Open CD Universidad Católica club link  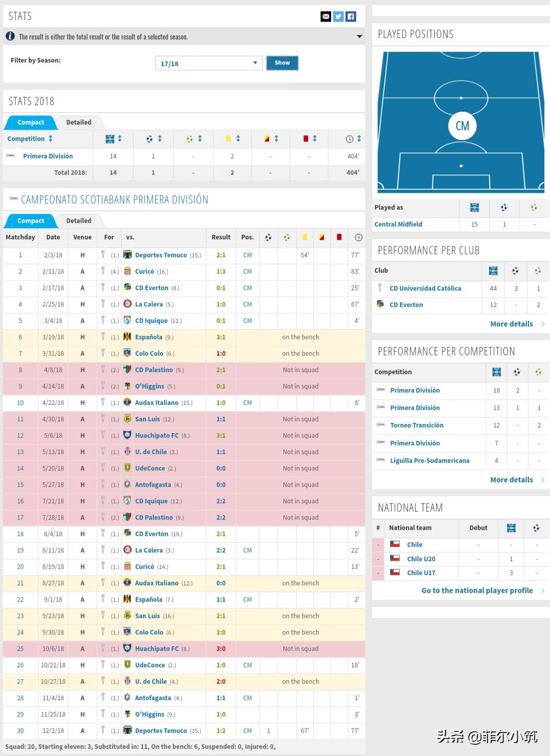[425, 288]
